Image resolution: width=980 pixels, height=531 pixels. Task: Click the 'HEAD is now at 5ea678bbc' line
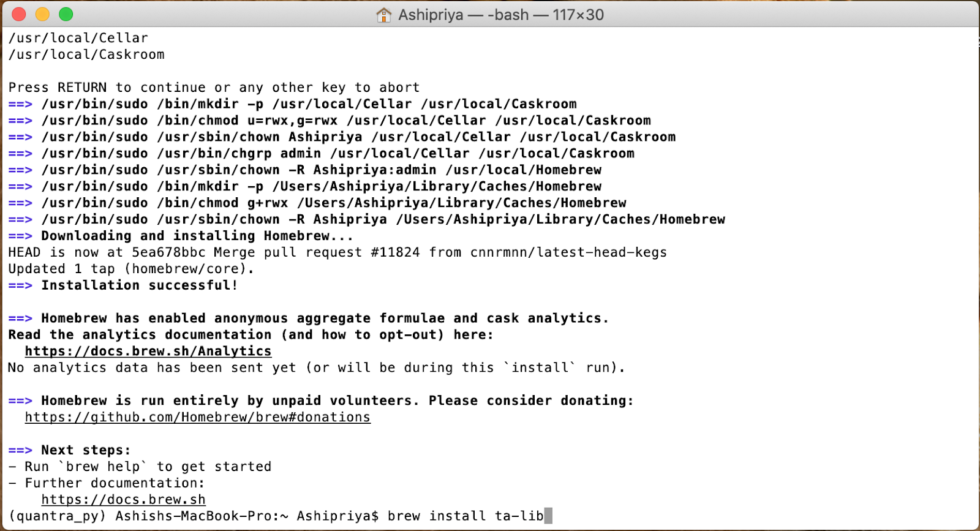337,252
